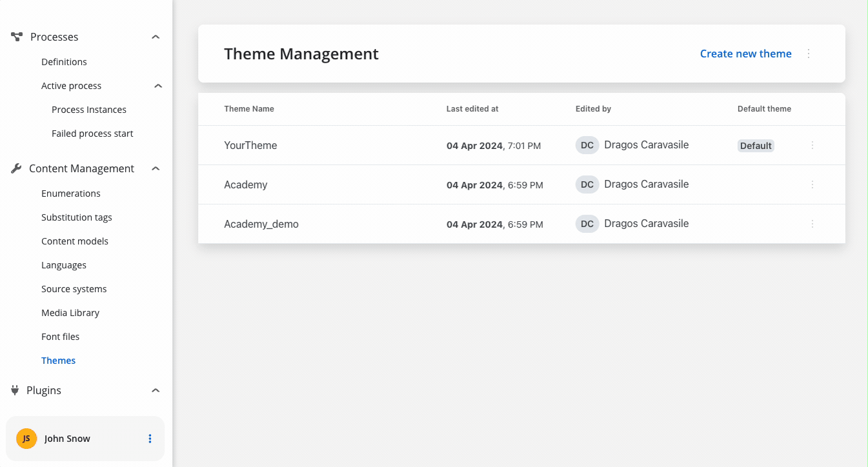The image size is (868, 467).
Task: Open the John Snow user menu dots
Action: click(x=150, y=439)
